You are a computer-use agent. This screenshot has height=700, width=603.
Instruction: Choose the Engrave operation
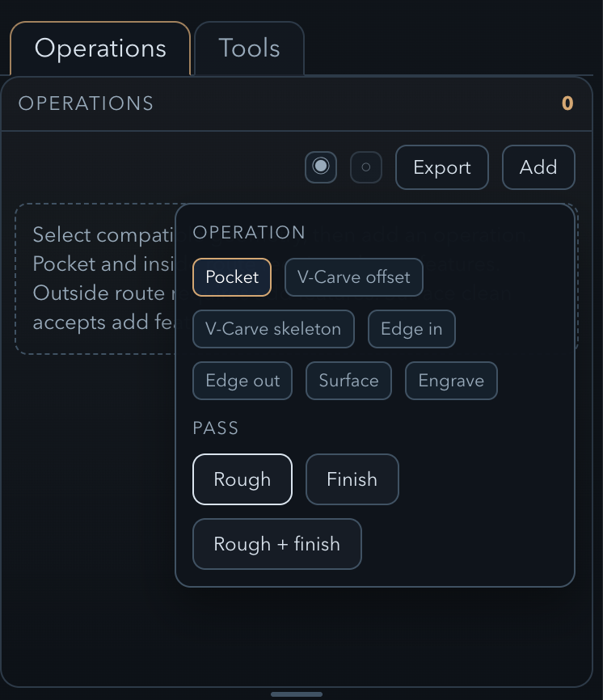point(451,381)
